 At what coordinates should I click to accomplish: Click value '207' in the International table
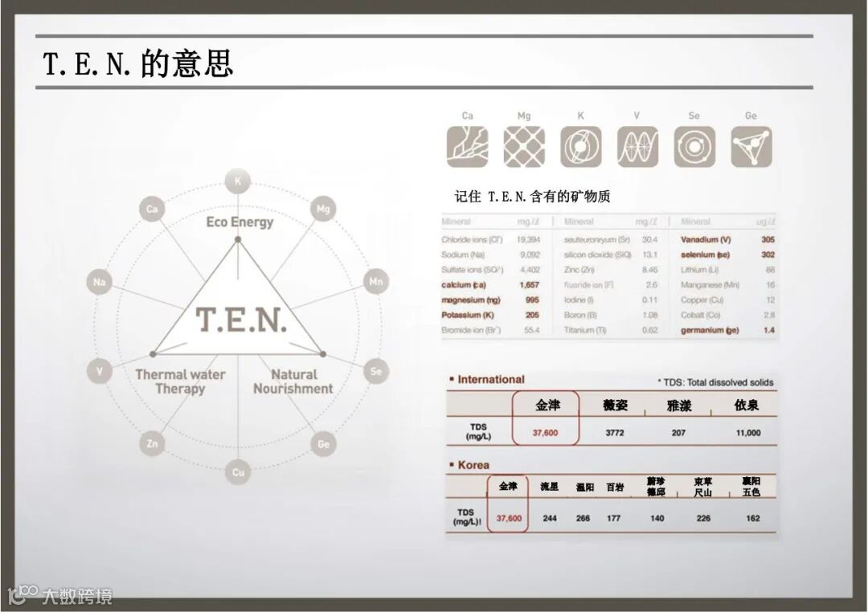click(x=678, y=433)
